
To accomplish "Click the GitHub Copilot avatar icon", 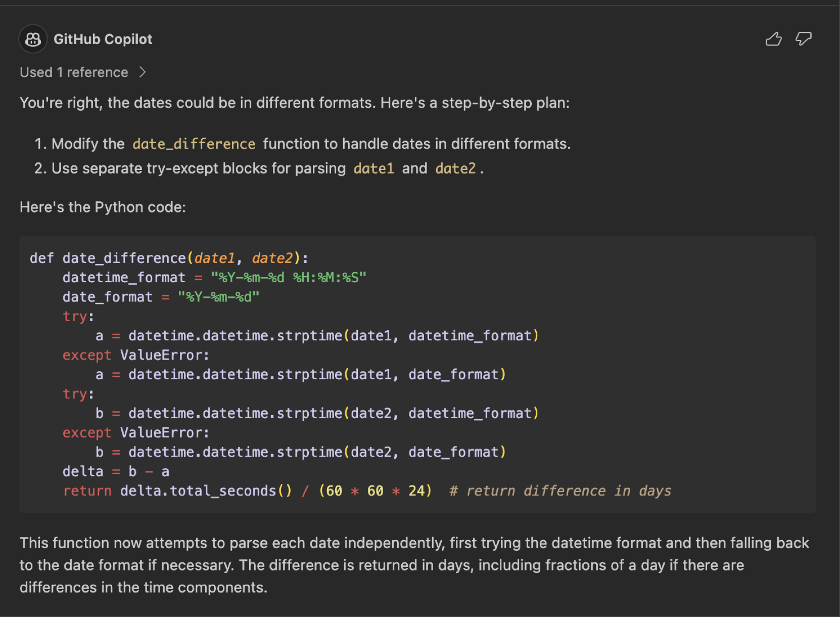I will (x=33, y=39).
